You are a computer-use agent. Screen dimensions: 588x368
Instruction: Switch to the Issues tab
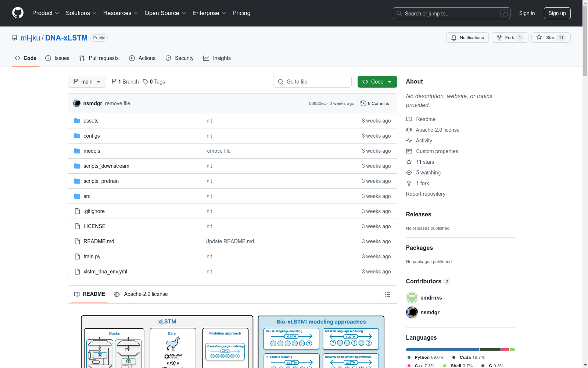coord(57,58)
